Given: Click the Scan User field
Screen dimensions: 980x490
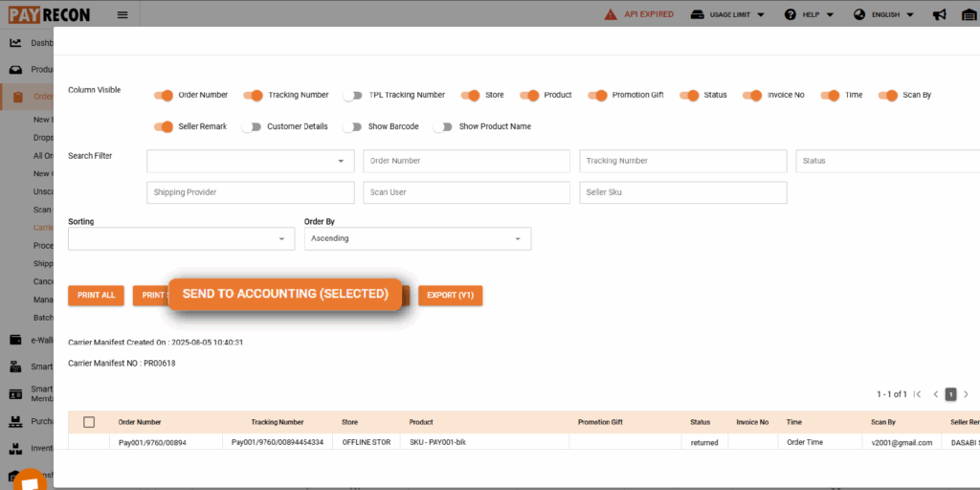Looking at the screenshot, I should pyautogui.click(x=466, y=192).
